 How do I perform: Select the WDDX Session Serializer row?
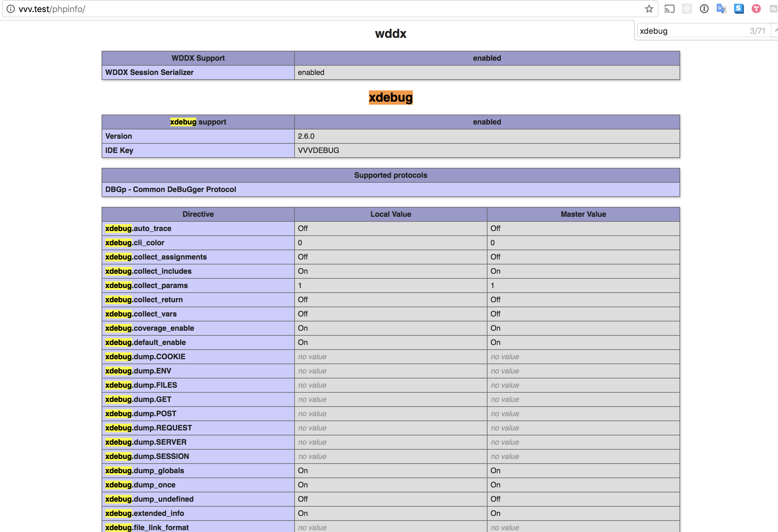[x=149, y=72]
